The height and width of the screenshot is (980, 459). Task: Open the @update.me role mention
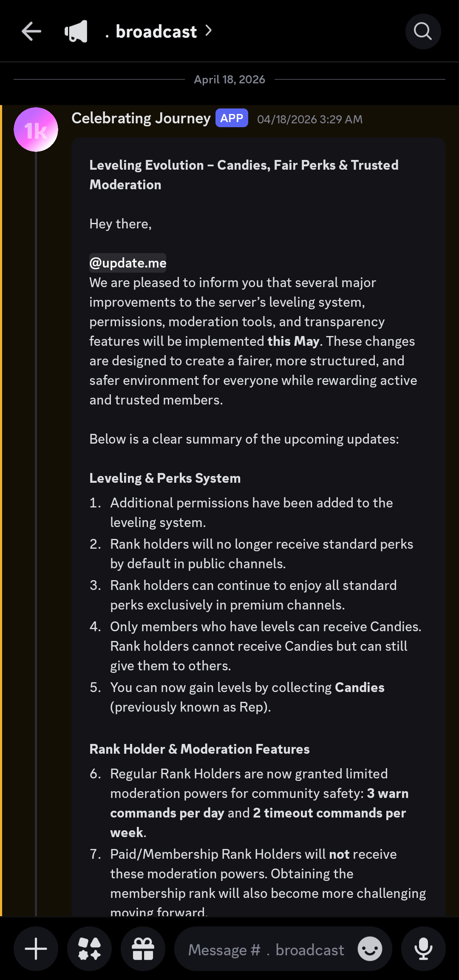pos(128,263)
